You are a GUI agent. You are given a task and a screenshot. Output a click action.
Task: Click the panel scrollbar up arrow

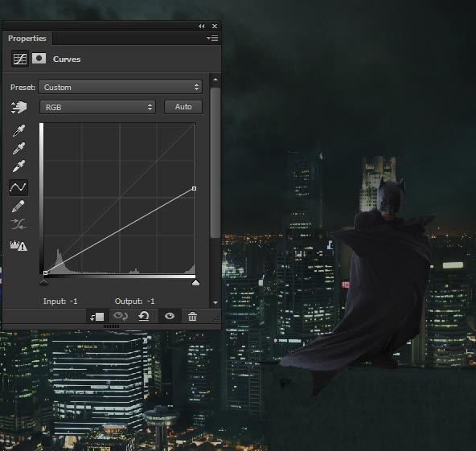point(215,80)
